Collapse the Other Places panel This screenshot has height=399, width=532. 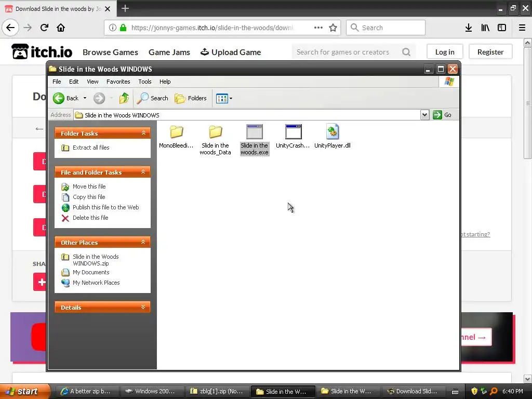143,242
